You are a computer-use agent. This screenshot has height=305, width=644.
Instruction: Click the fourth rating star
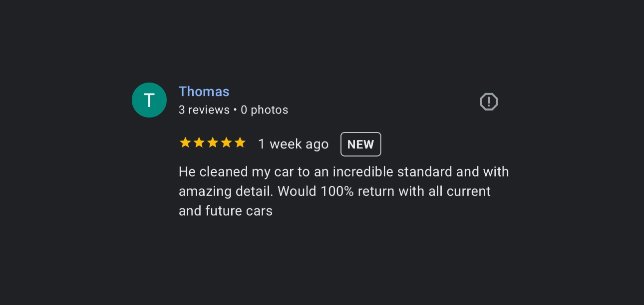point(226,143)
